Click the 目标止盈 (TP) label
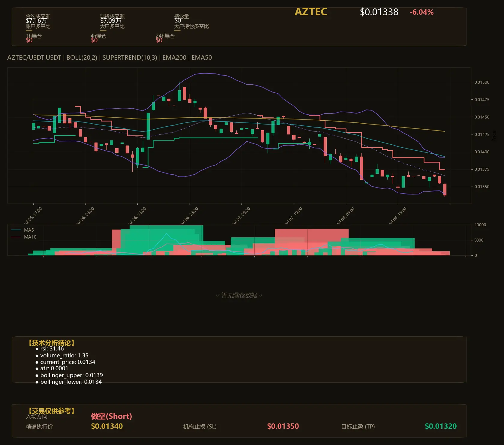The width and height of the screenshot is (504, 445). pos(358,427)
